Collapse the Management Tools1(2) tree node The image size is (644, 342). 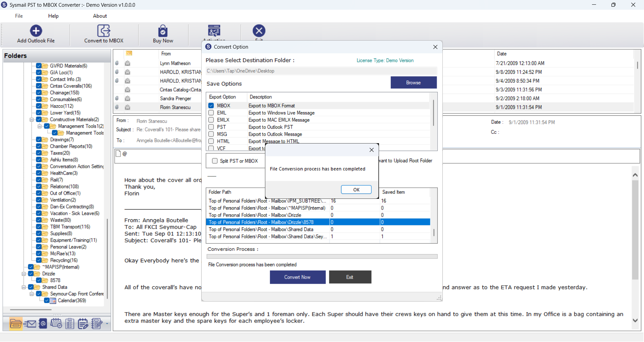tap(40, 126)
